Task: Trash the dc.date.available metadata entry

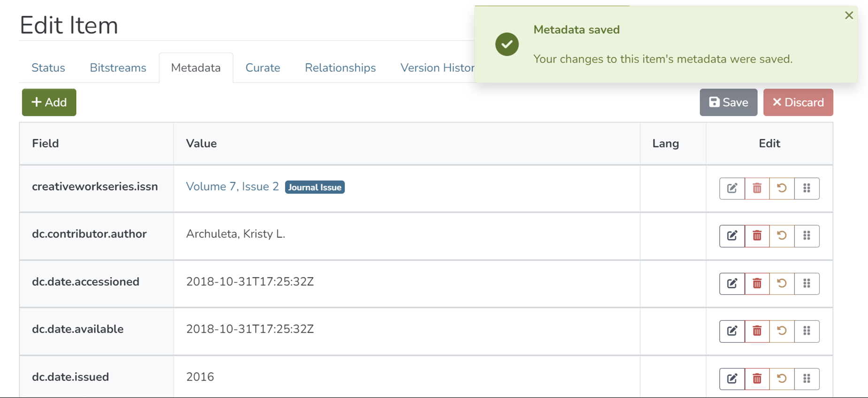Action: 757,331
